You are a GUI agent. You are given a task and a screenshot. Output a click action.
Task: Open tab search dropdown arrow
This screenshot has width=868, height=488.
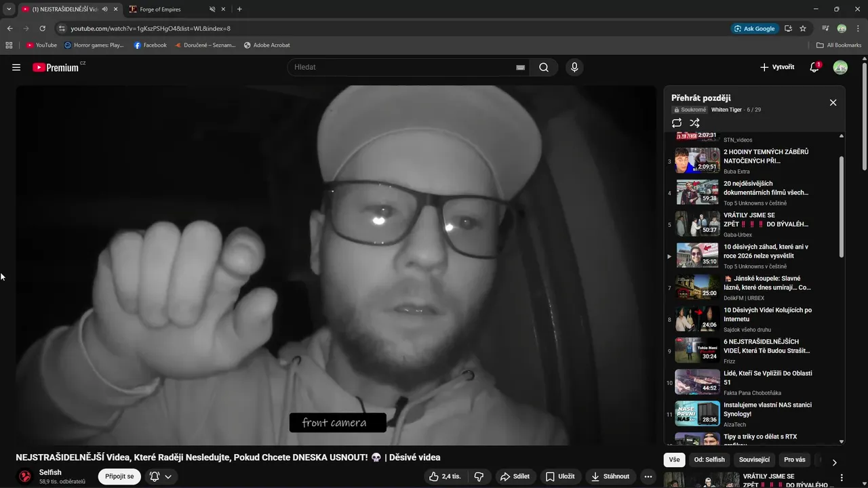point(9,9)
